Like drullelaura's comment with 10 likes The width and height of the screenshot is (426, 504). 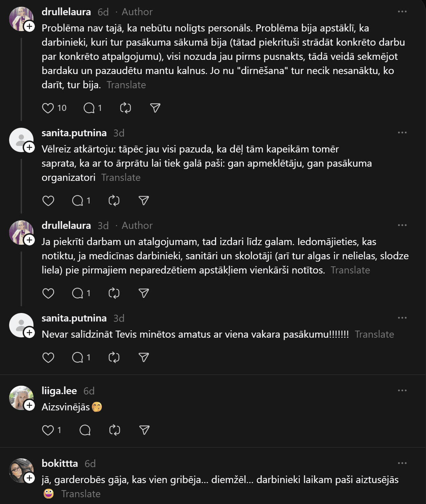coord(48,108)
